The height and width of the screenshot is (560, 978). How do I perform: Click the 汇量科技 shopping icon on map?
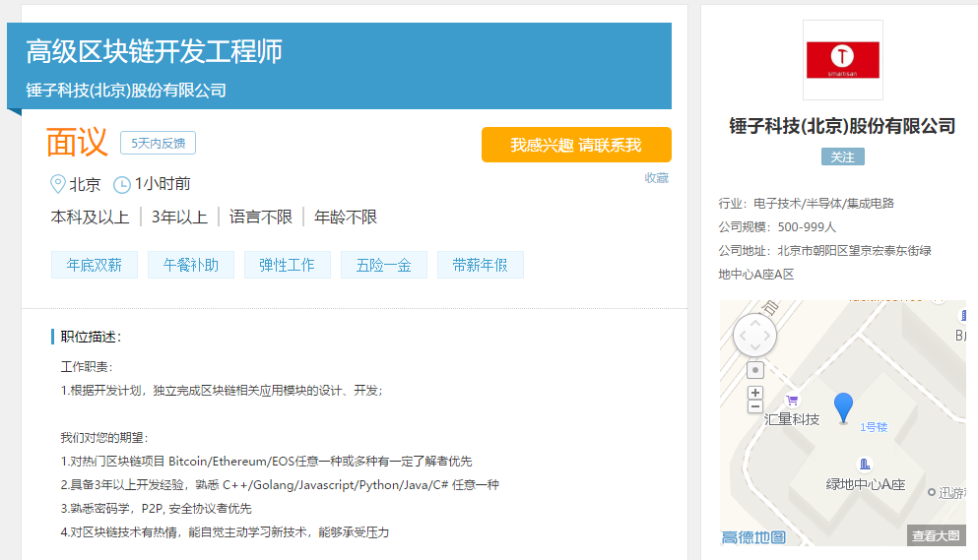(x=792, y=401)
